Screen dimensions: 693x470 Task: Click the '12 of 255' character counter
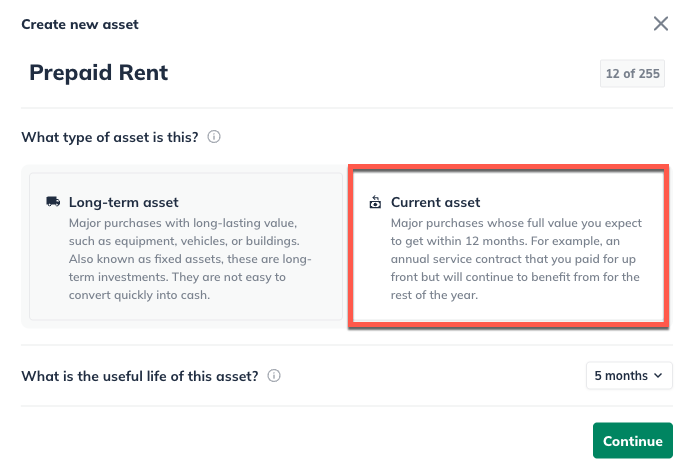(631, 74)
